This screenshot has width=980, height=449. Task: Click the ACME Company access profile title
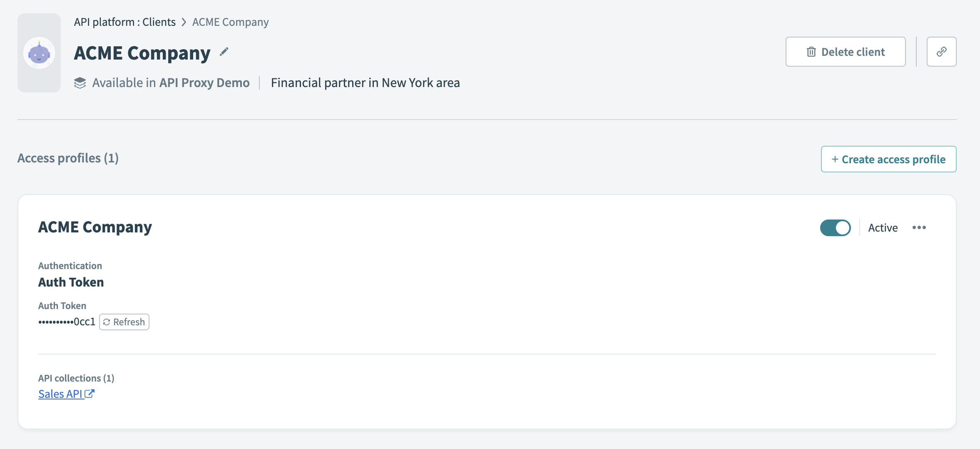pyautogui.click(x=95, y=227)
